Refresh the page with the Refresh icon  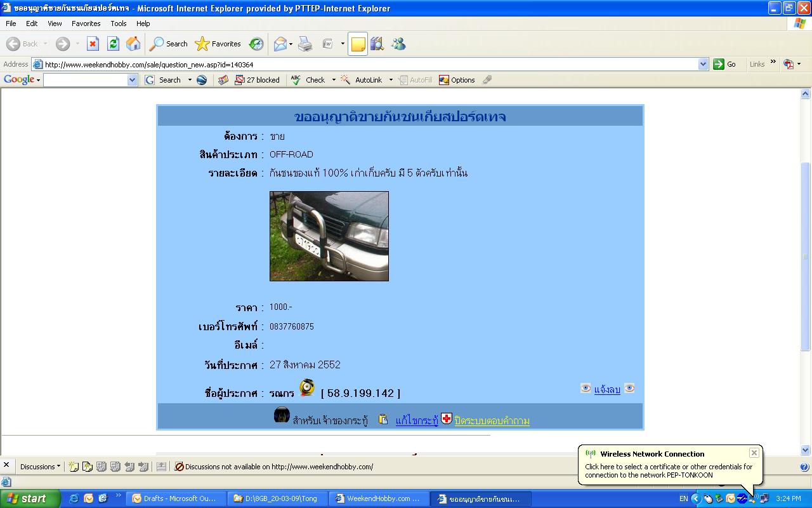click(x=113, y=44)
